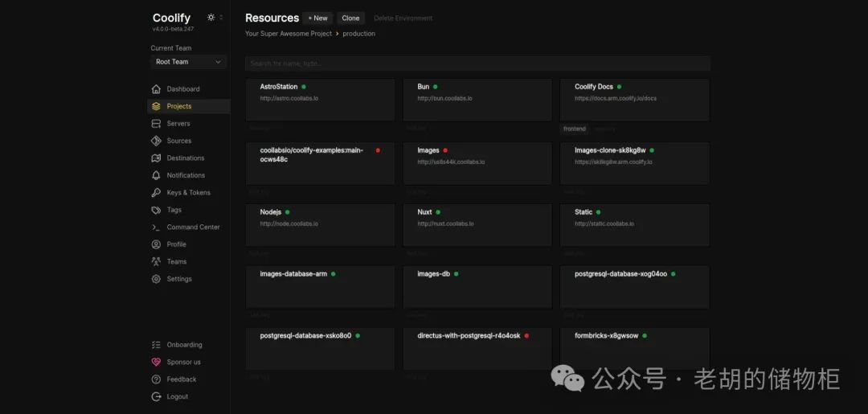The height and width of the screenshot is (414, 868).
Task: Focus the resource search field
Action: pyautogui.click(x=477, y=64)
